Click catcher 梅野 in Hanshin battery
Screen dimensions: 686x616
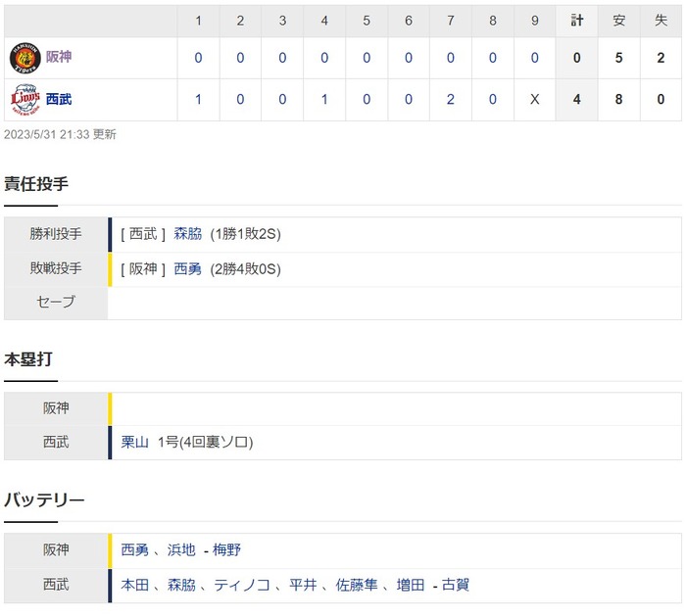point(226,549)
